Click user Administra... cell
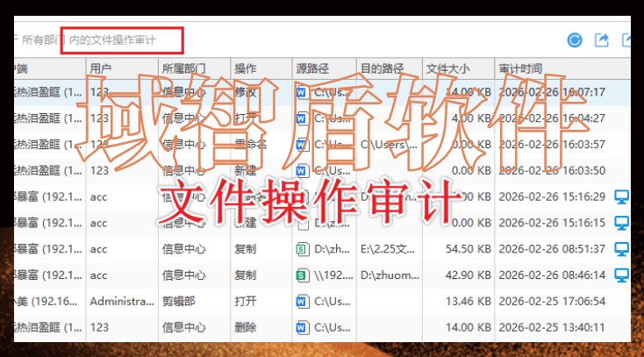 point(122,302)
